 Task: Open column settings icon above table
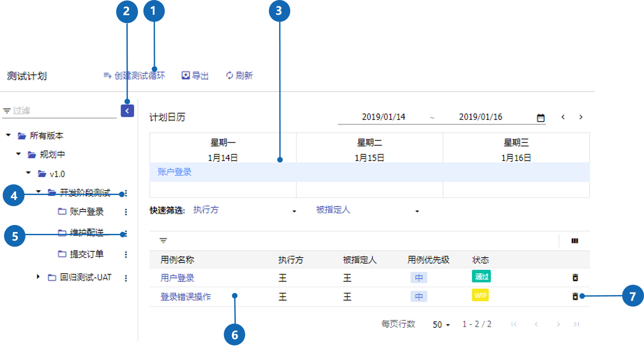click(575, 241)
